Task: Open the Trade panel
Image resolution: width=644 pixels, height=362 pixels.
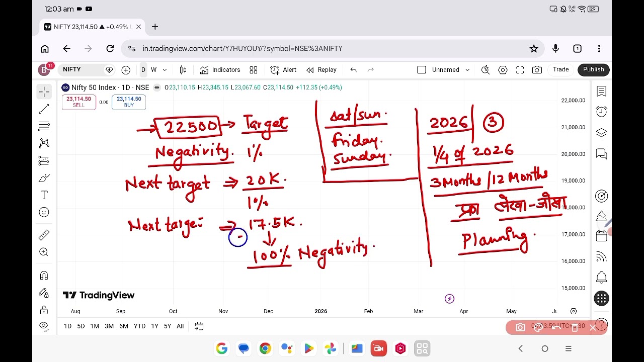Action: point(560,69)
